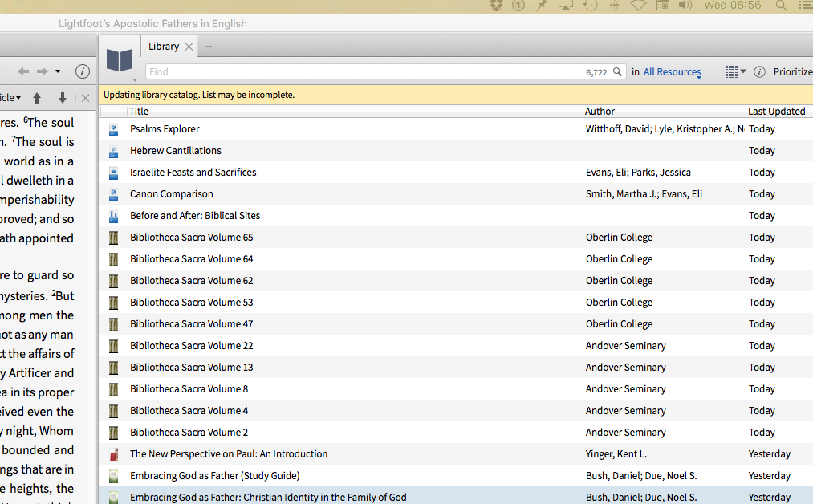Select Bibliotheca Sacra Volume 2

[189, 433]
